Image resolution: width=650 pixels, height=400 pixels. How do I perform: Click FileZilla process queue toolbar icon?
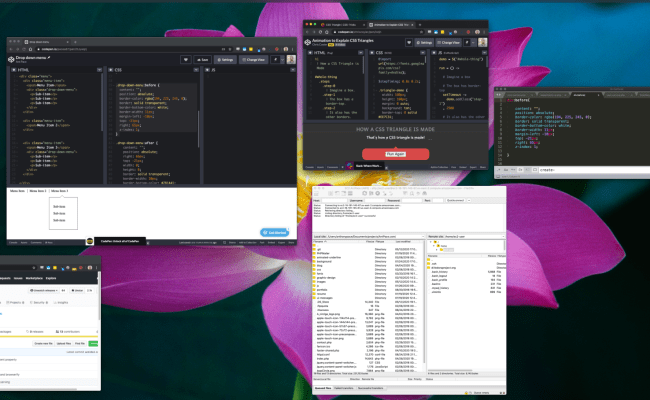pos(371,193)
